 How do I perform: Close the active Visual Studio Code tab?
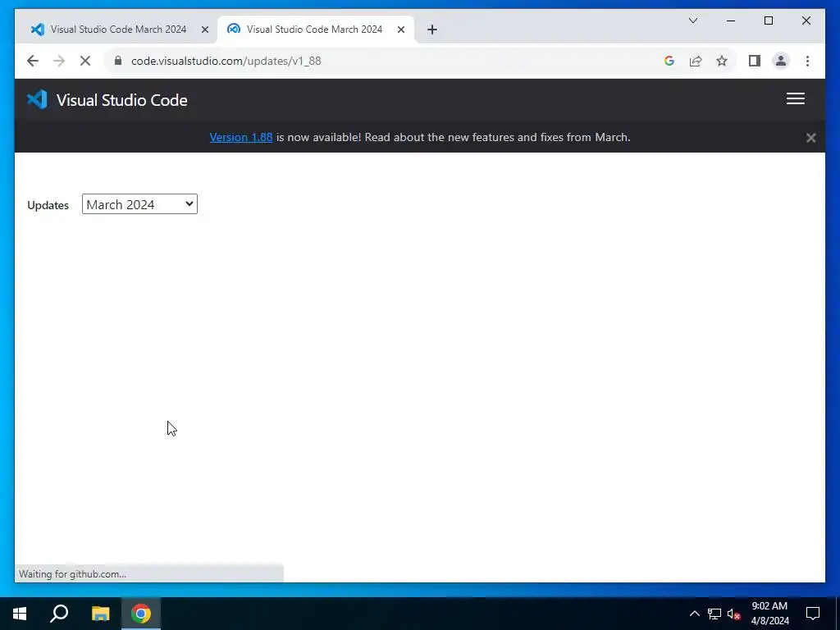coord(400,30)
